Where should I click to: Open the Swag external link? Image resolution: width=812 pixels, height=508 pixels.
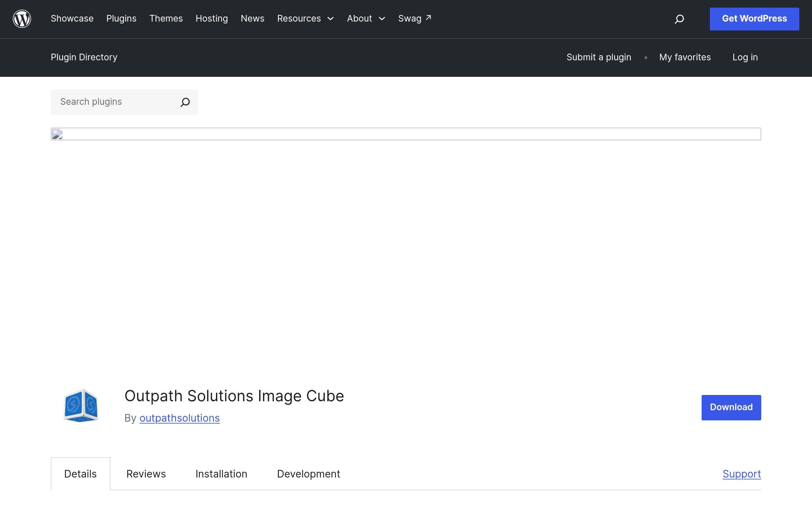point(415,18)
